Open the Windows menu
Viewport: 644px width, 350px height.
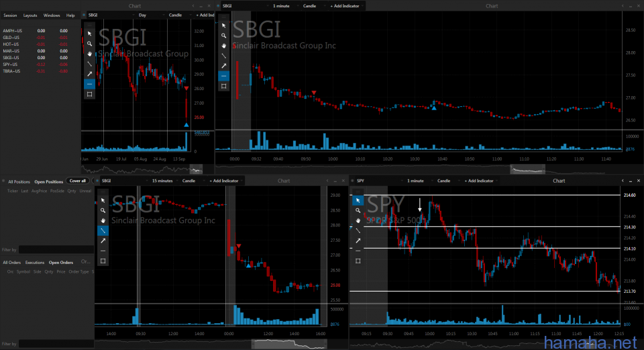click(52, 15)
